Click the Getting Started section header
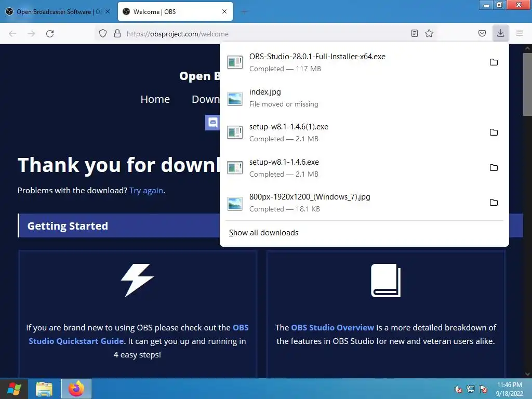532x399 pixels. click(119, 225)
